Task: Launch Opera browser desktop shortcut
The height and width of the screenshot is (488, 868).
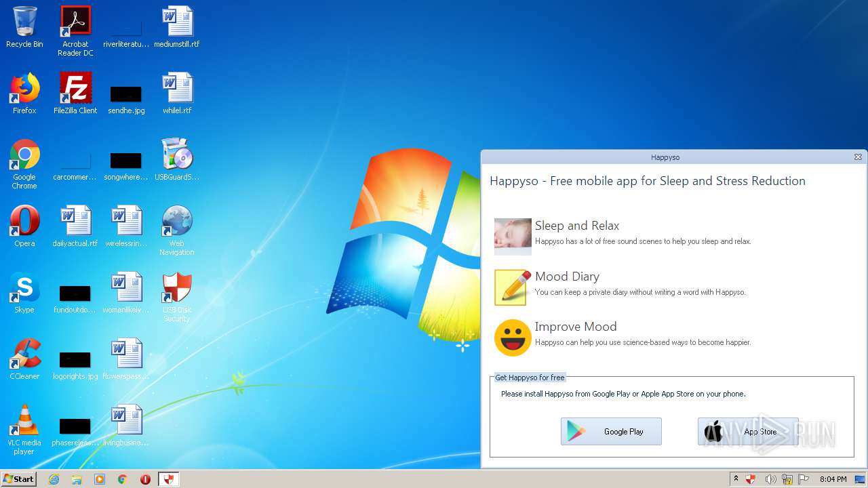Action: pyautogui.click(x=24, y=226)
